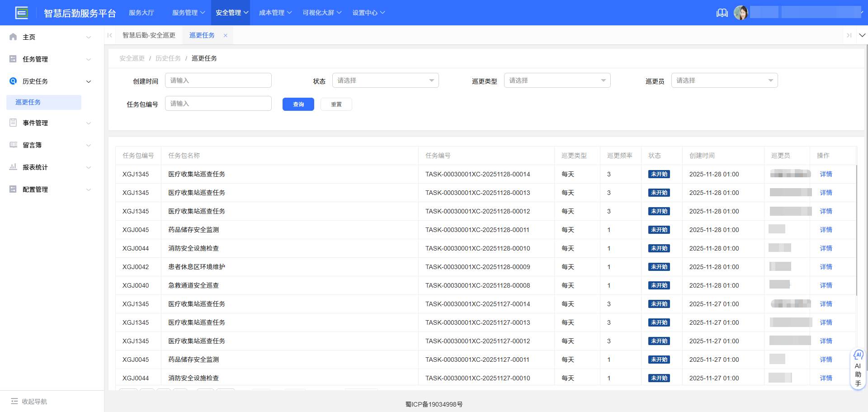Open the notification announcement icon in top bar

tap(722, 13)
